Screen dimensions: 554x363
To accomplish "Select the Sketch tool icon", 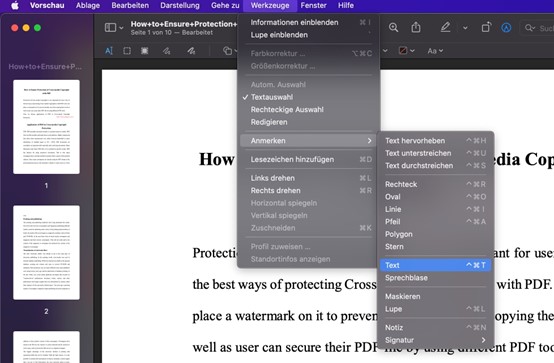I will 166,51.
